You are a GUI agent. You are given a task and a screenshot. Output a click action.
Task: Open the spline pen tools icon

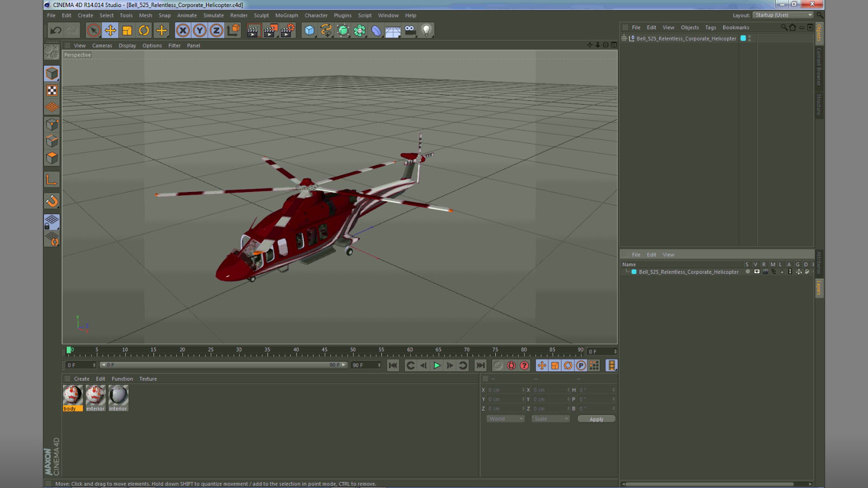326,30
